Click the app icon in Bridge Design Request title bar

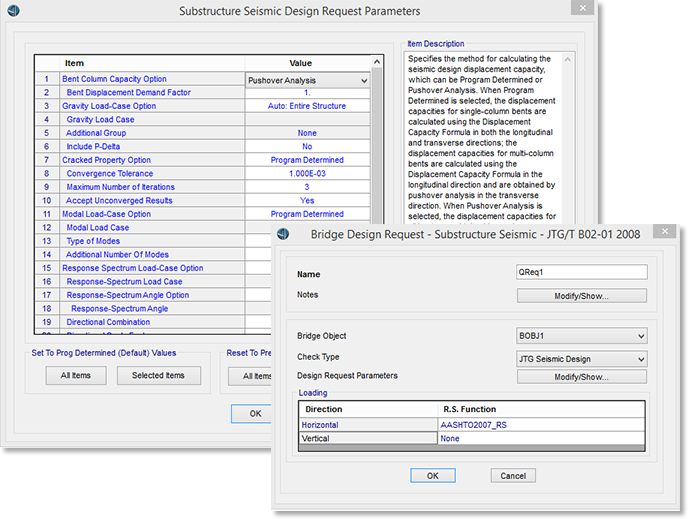click(x=282, y=234)
